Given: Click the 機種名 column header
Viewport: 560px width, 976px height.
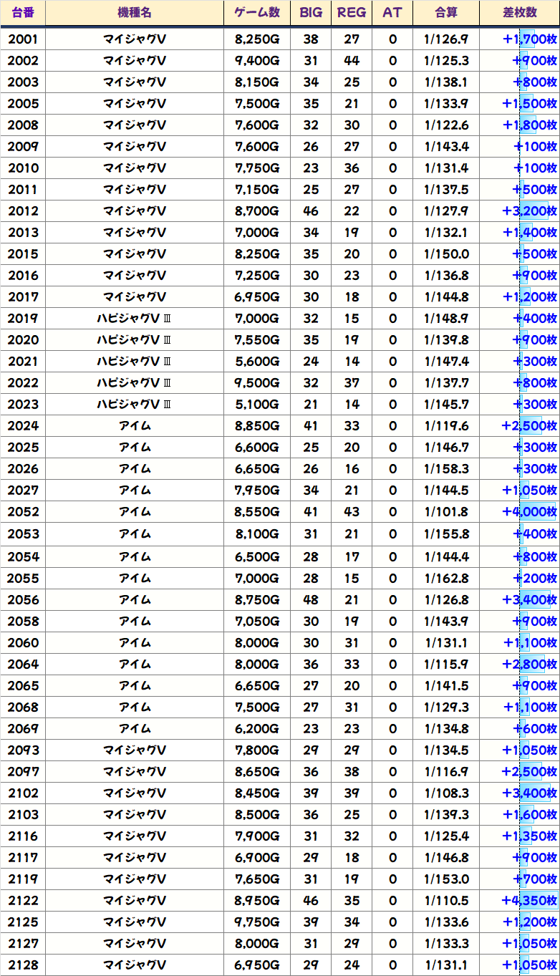Looking at the screenshot, I should tap(135, 13).
